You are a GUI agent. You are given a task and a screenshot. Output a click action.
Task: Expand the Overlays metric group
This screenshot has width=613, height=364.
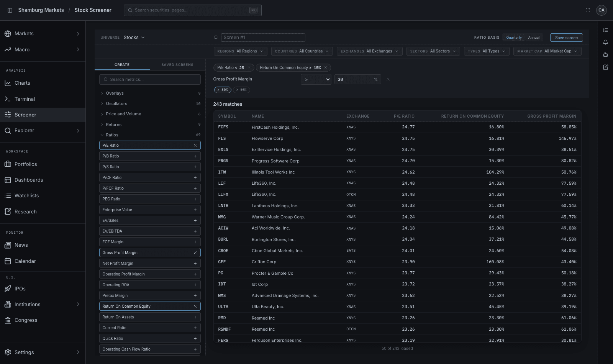pyautogui.click(x=150, y=93)
